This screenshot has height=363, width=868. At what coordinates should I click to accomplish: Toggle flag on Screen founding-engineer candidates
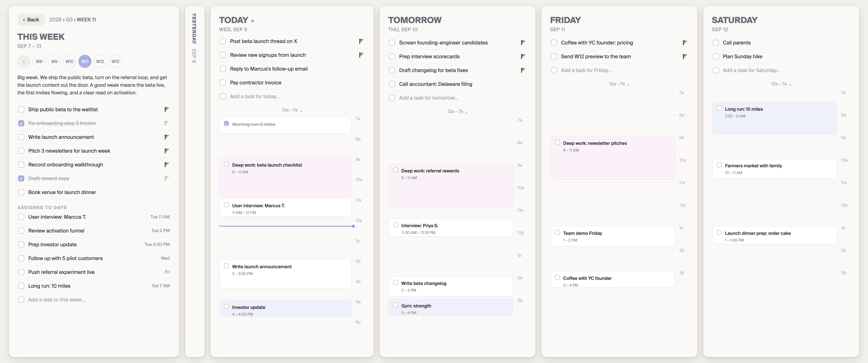(523, 43)
